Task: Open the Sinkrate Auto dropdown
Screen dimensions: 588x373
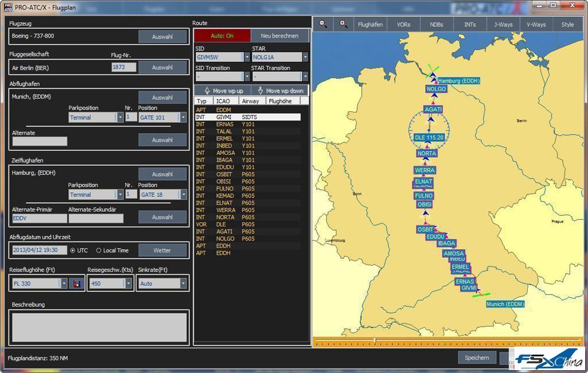Action: pyautogui.click(x=183, y=283)
